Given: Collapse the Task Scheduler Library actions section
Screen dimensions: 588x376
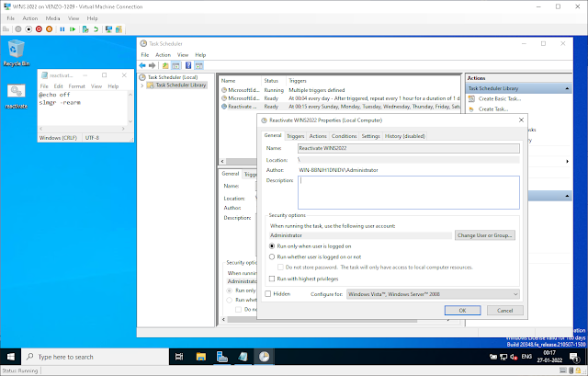Looking at the screenshot, I should (x=567, y=88).
